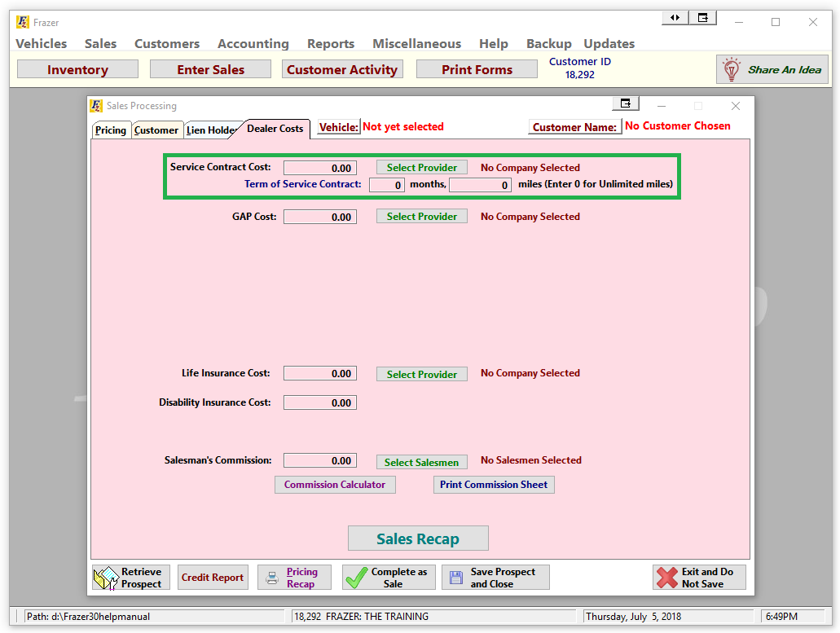This screenshot has width=840, height=633.
Task: Open the Help menu
Action: (x=494, y=43)
